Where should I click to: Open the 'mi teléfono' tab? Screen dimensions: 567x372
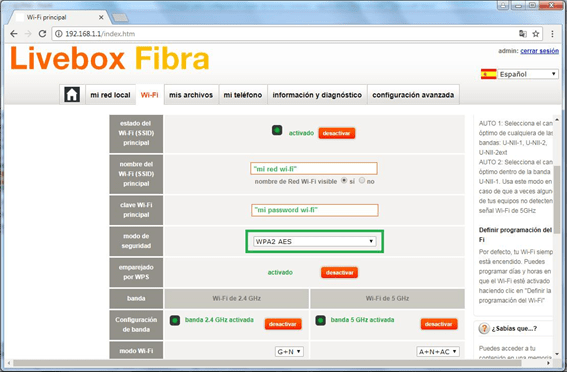pyautogui.click(x=243, y=95)
